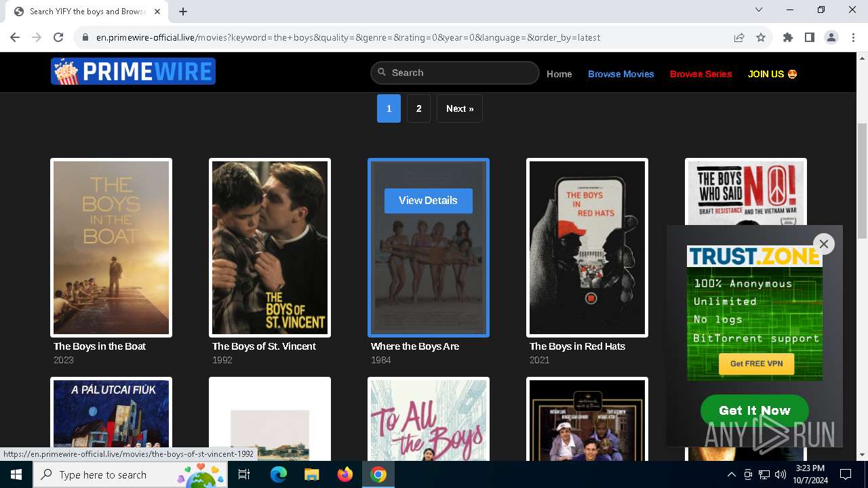Click the Trust.Zone ad banner logo

pos(754,256)
